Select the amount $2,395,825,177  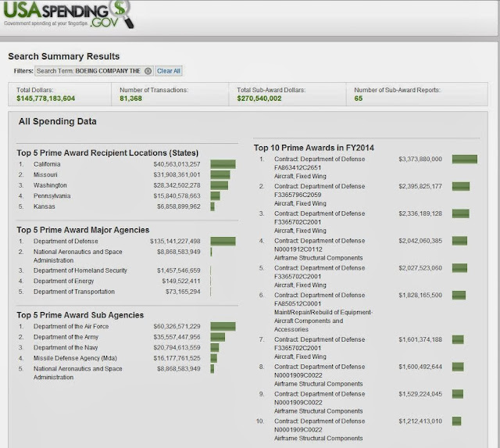[x=420, y=186]
